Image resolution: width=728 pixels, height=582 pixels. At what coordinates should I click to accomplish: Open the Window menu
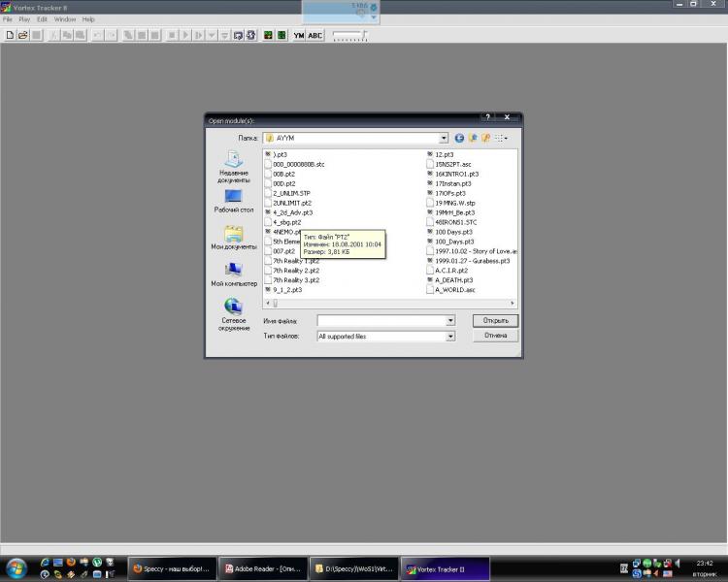64,19
